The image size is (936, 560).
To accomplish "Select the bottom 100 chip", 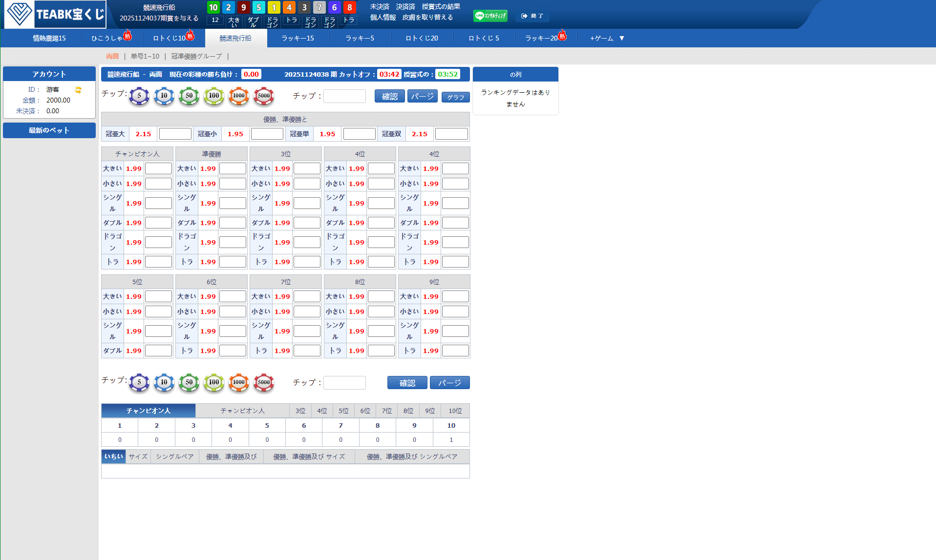I will click(214, 383).
